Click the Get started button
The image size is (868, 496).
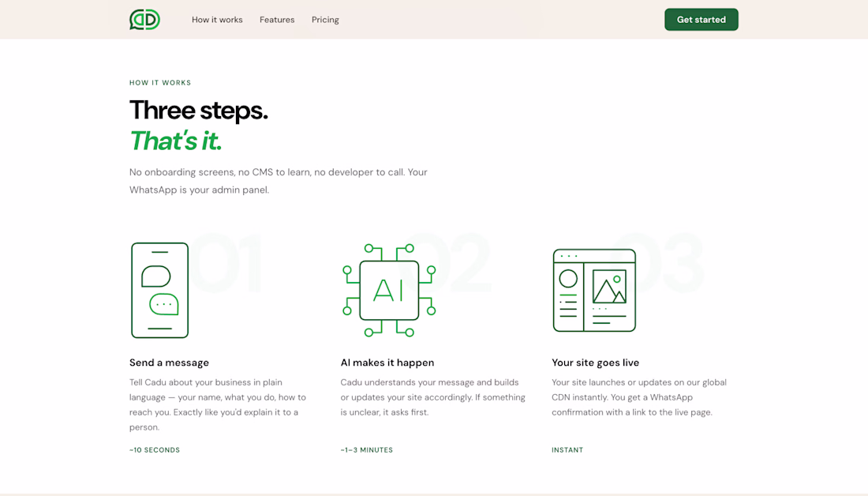pos(701,20)
